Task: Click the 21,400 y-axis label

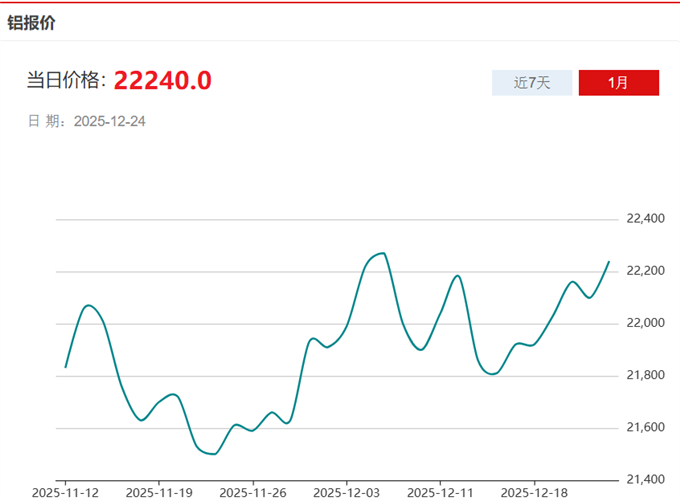Action: [645, 480]
